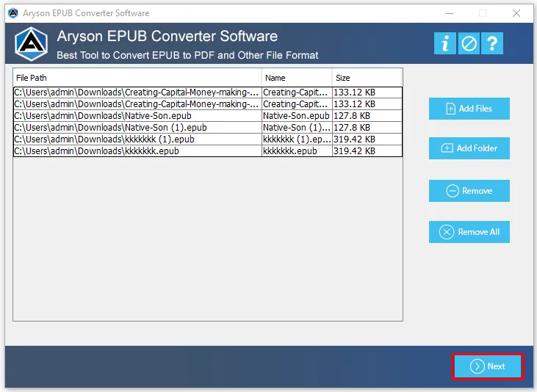This screenshot has width=537, height=392.
Task: Sort by the Size column header
Action: (x=367, y=78)
